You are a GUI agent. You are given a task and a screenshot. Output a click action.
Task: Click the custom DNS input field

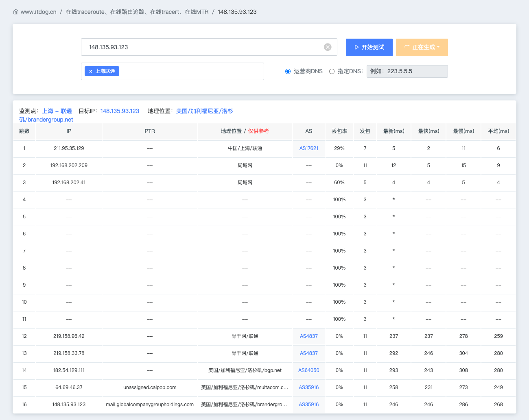[x=407, y=71]
